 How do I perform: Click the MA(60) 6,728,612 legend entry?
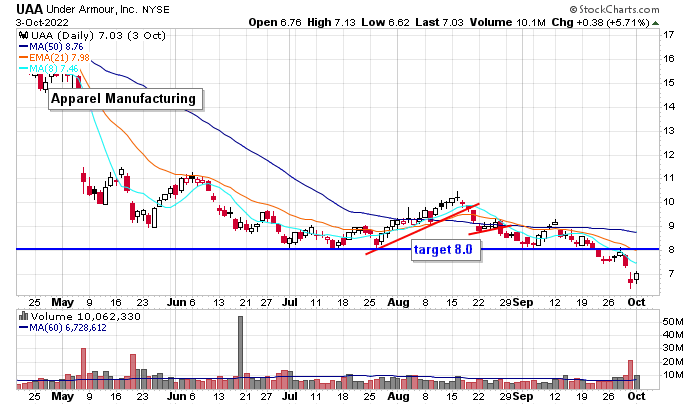63,328
